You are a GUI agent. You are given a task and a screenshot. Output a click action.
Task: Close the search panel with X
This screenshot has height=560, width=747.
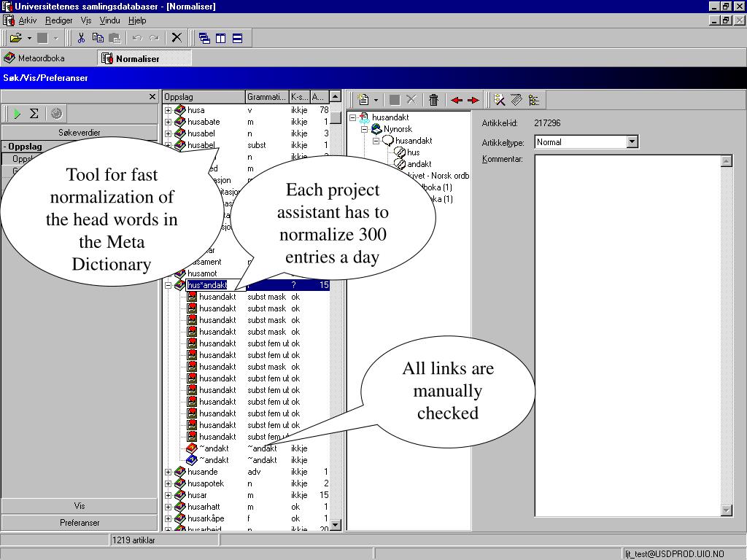point(152,97)
